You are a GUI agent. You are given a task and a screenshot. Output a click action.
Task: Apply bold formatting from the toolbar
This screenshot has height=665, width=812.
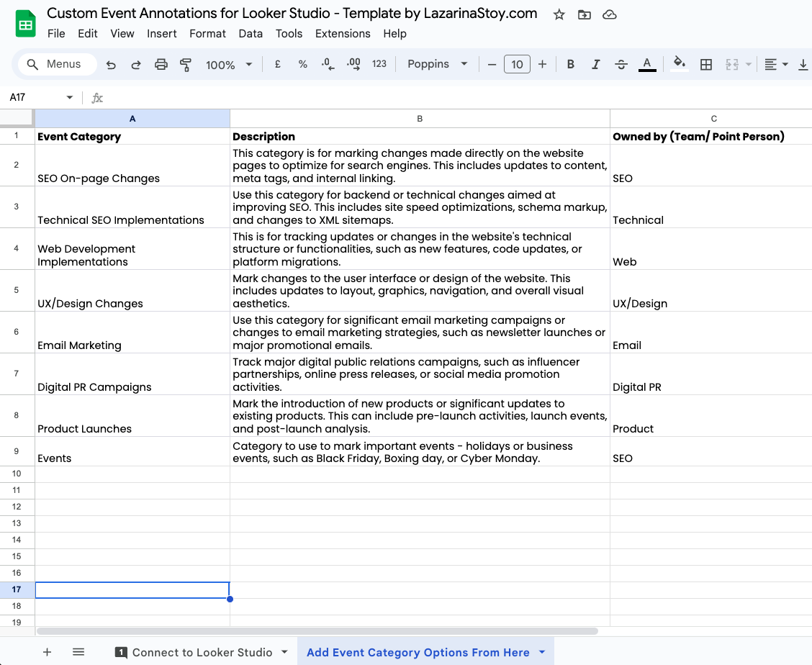pos(570,64)
